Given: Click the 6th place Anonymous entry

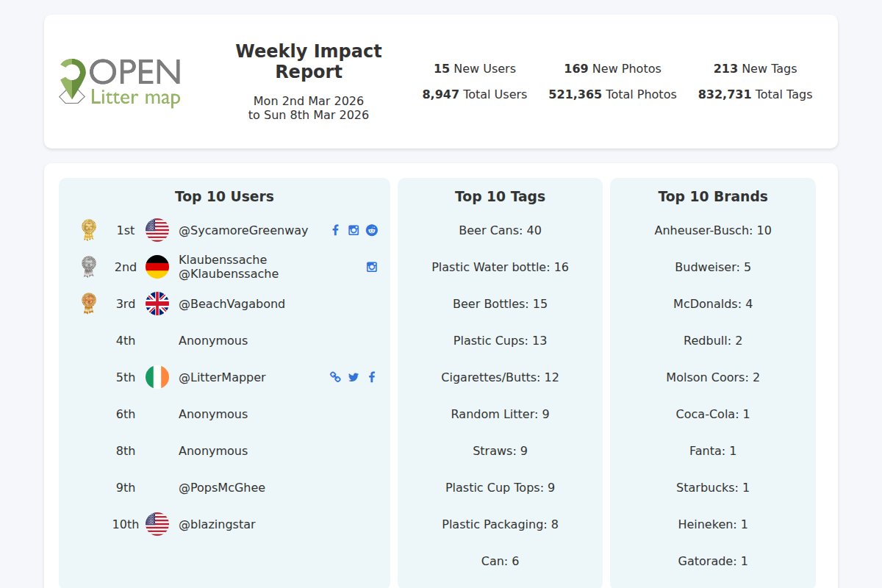Looking at the screenshot, I should [x=213, y=414].
